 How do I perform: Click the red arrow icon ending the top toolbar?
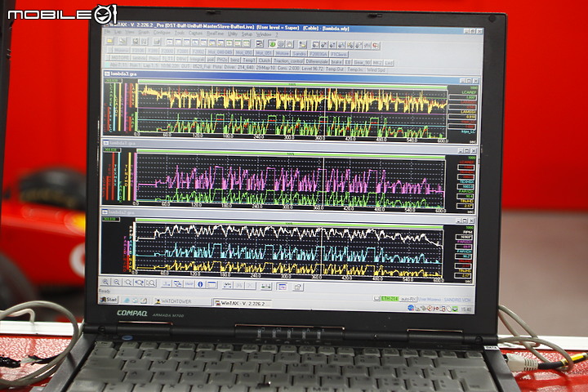tap(376, 46)
